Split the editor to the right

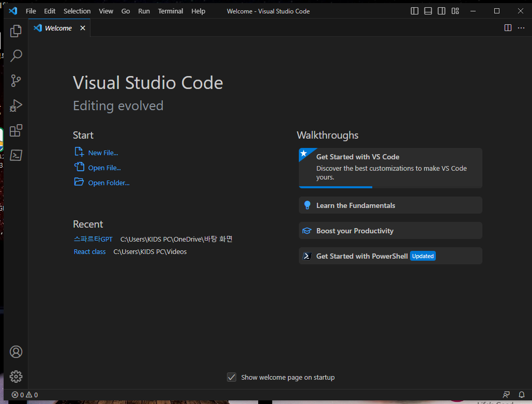click(x=508, y=28)
